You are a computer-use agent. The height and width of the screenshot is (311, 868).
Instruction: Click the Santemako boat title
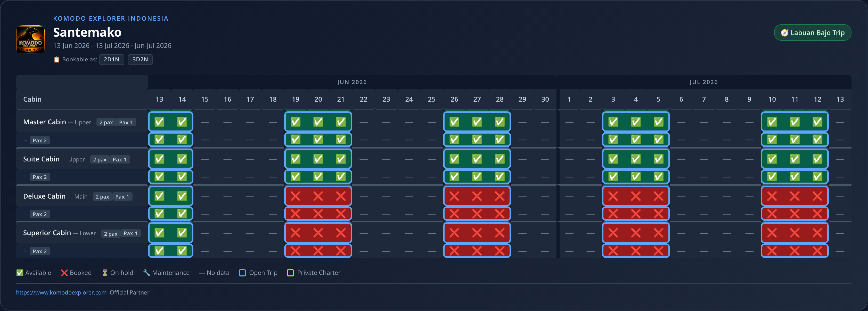point(87,32)
